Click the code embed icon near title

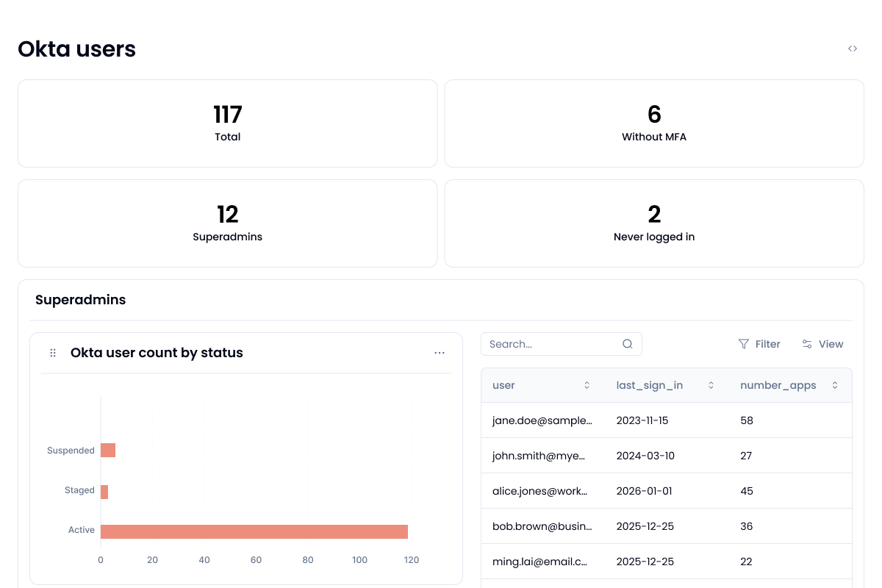[852, 49]
